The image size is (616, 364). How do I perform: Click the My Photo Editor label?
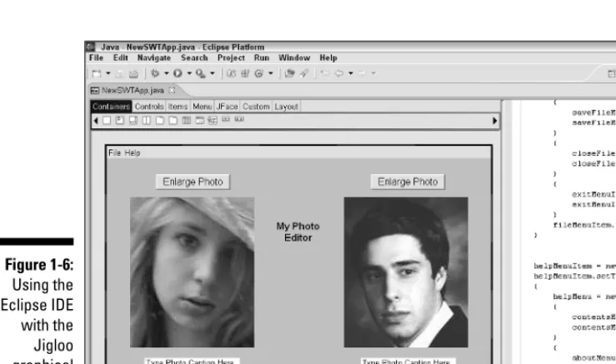tap(298, 232)
